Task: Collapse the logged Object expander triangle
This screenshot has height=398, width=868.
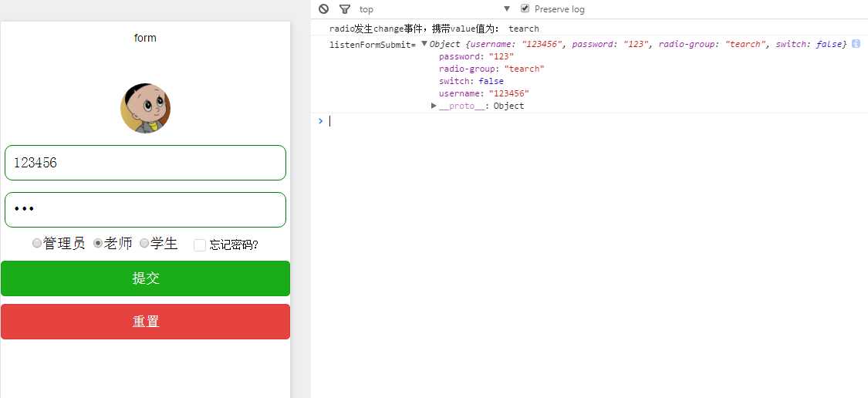Action: [x=424, y=44]
